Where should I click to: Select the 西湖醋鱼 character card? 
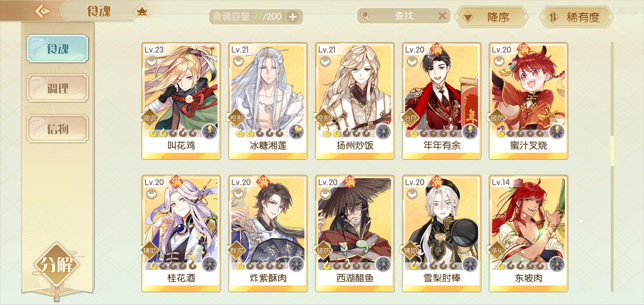coord(355,233)
